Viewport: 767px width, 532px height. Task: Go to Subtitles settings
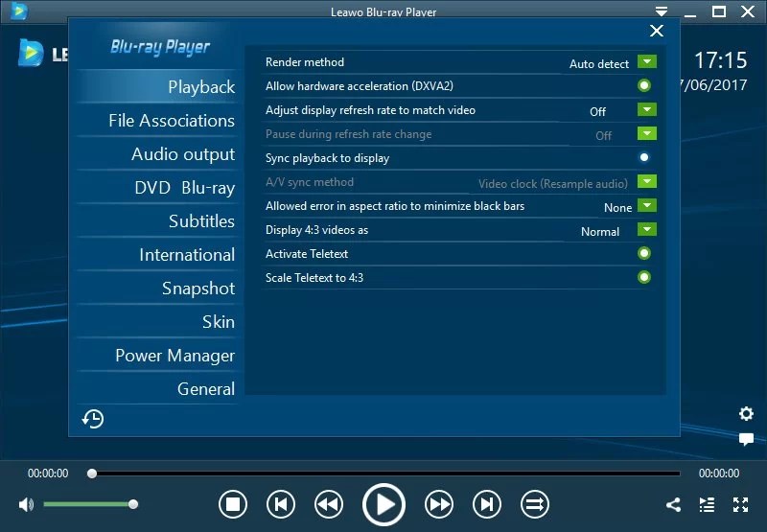click(x=157, y=221)
